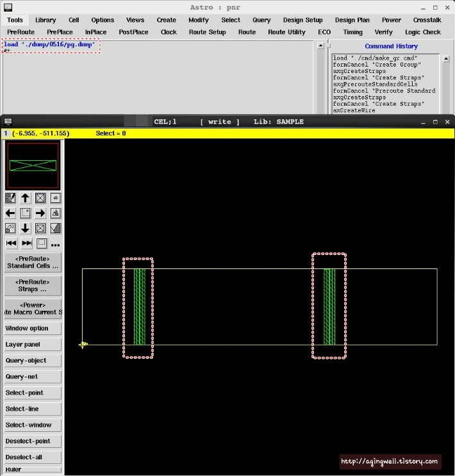Open the CEL window system menu icon

tap(8, 122)
